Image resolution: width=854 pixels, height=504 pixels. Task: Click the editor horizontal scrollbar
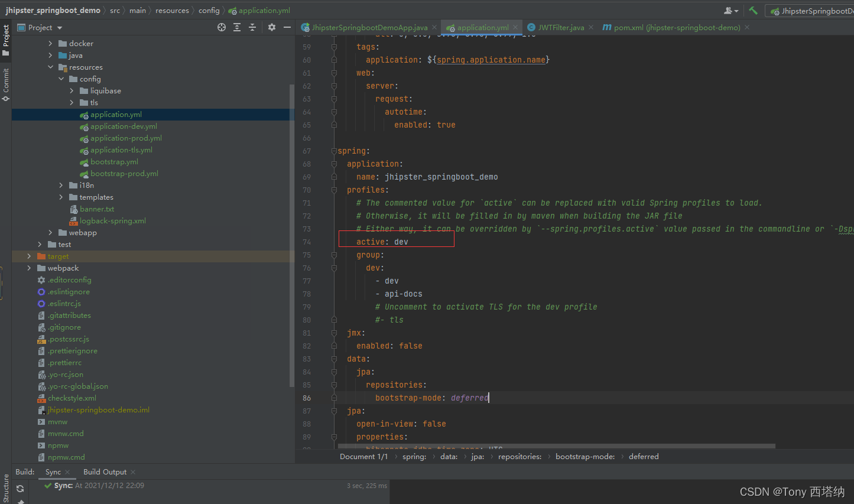556,447
